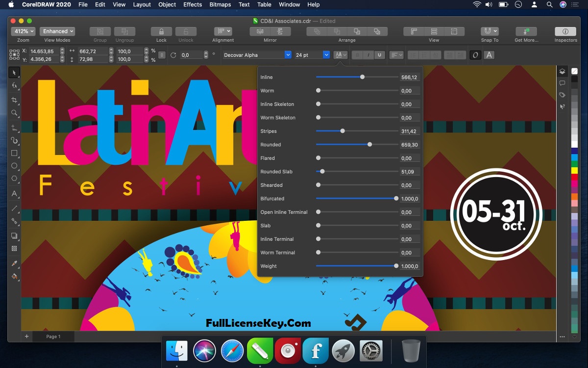Click the To Front arrange button
588x368 pixels.
click(x=317, y=31)
